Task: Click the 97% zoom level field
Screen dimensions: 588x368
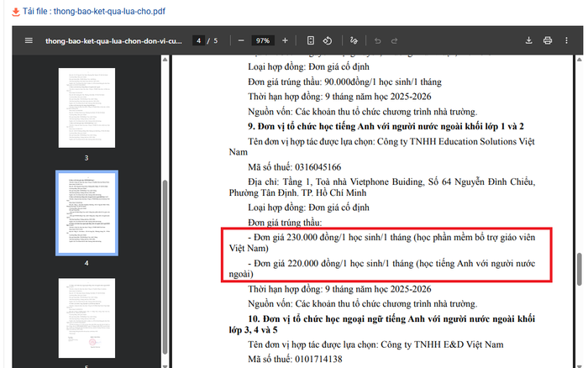Action: (263, 40)
